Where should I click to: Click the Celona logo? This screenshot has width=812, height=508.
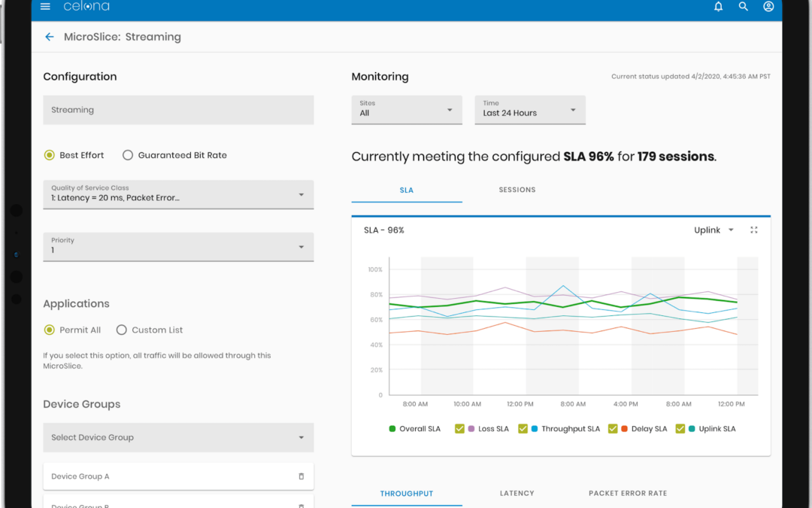86,6
